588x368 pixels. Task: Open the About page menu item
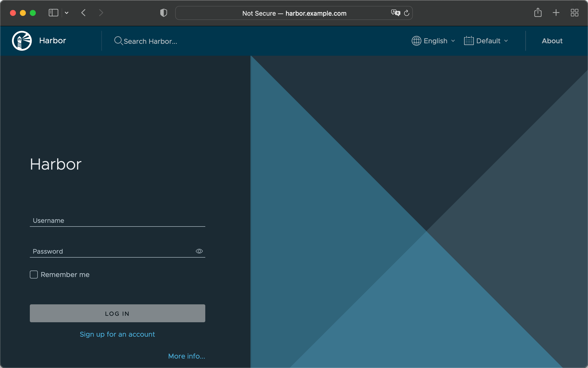tap(552, 41)
